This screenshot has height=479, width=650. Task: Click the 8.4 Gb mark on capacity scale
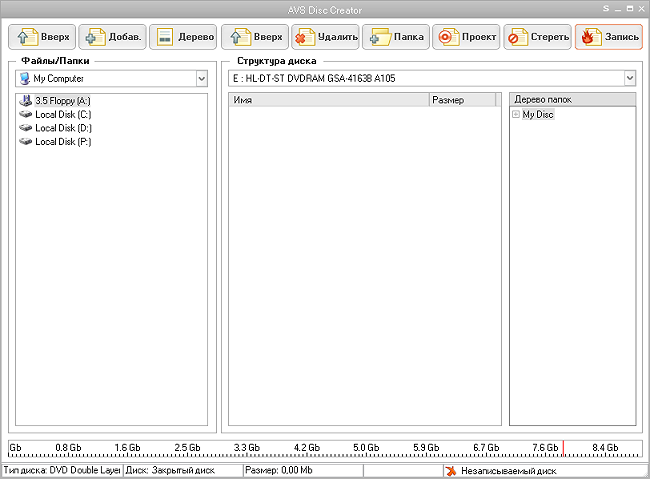[x=605, y=448]
